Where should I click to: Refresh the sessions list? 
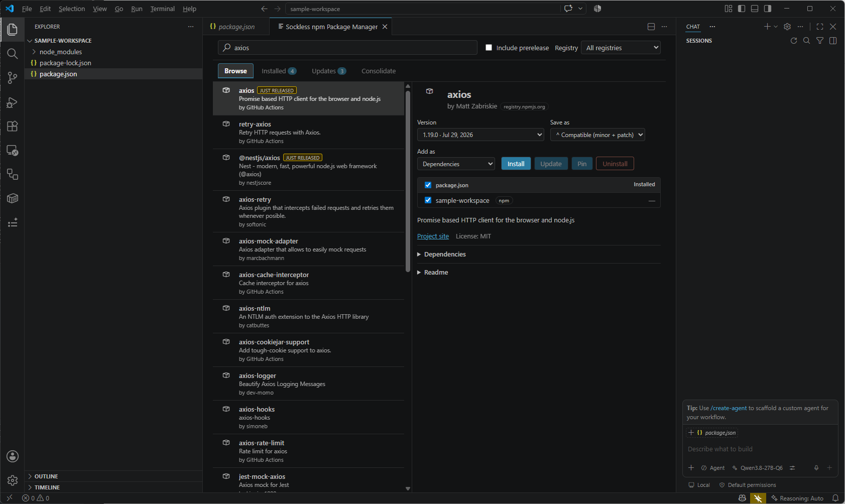point(794,41)
